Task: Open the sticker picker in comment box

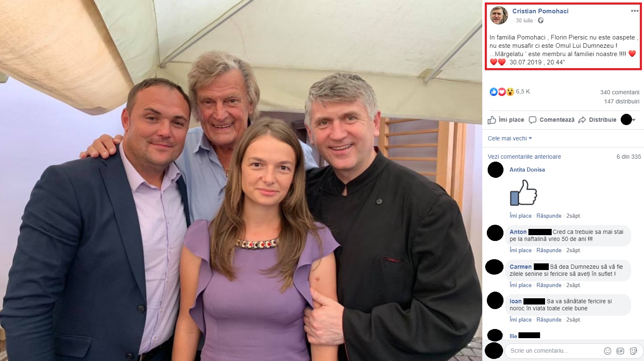Action: [634, 351]
